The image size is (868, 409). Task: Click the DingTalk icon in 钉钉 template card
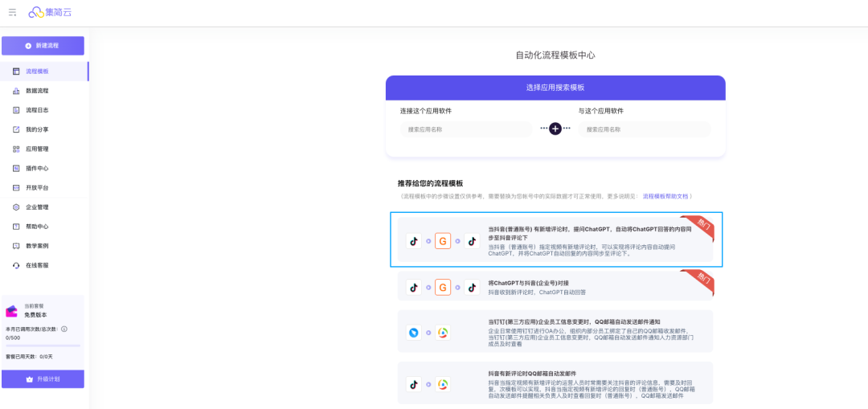point(414,333)
